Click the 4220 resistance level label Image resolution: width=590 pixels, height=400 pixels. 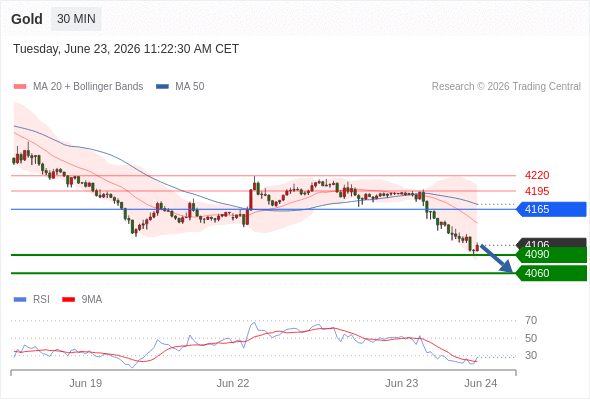(537, 175)
